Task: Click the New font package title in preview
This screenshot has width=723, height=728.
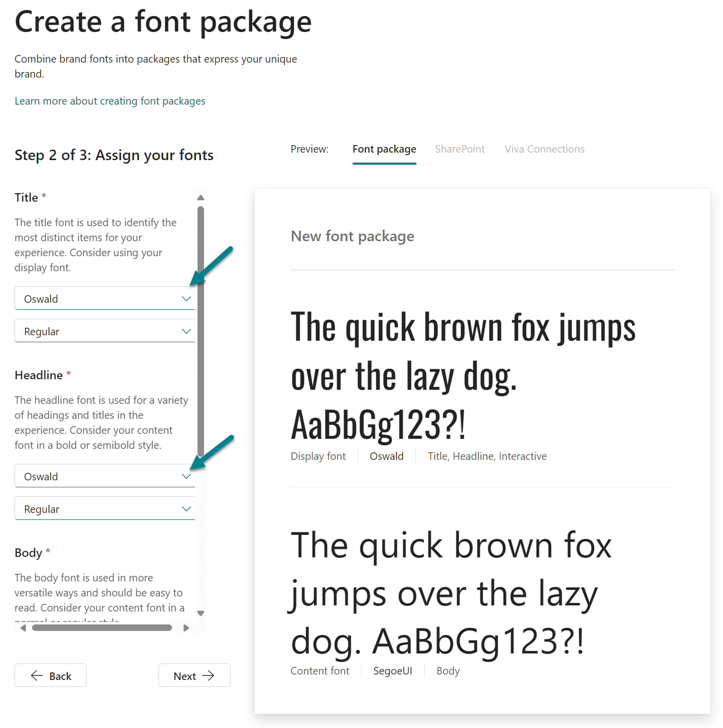Action: (x=352, y=236)
